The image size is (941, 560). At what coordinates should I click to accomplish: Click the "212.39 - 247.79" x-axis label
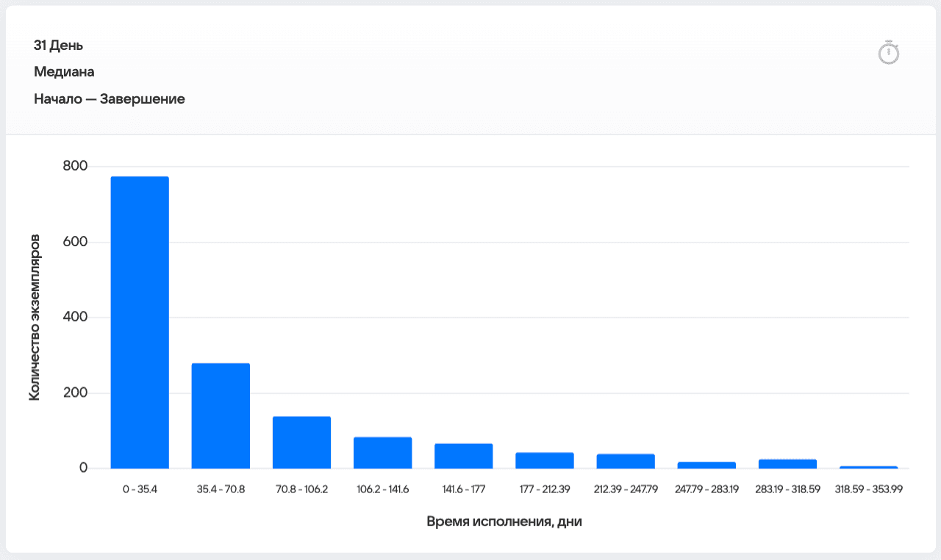(x=626, y=489)
